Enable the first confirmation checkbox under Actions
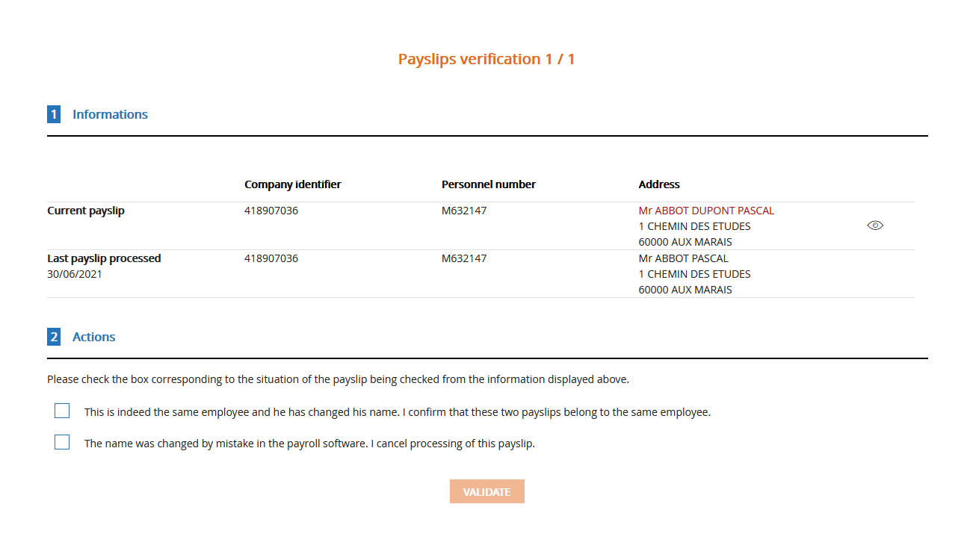 pos(61,410)
